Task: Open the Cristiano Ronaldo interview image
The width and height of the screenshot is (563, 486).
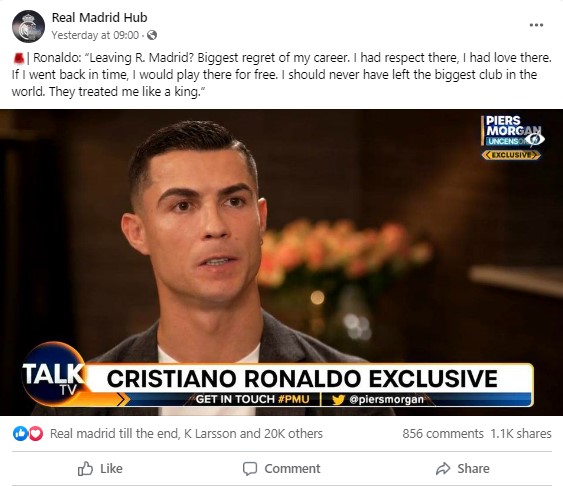Action: point(282,262)
